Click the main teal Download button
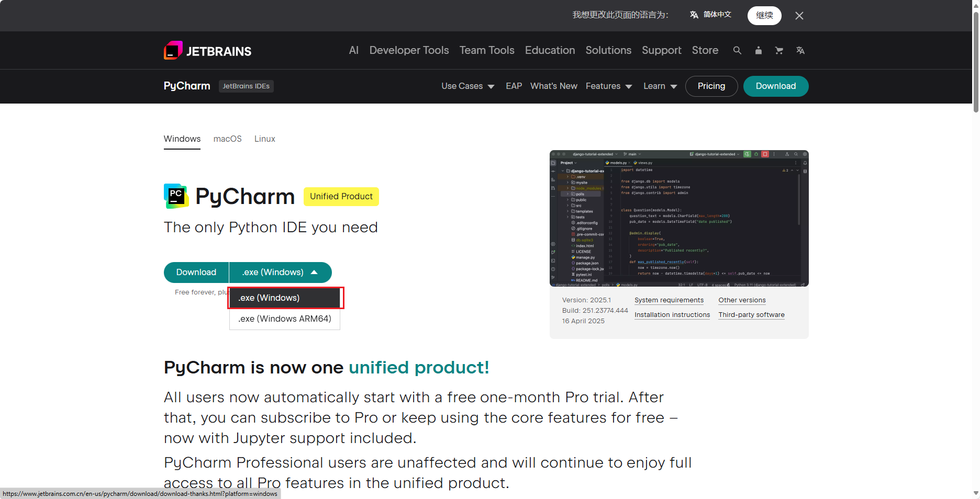This screenshot has height=499, width=980. click(x=196, y=273)
